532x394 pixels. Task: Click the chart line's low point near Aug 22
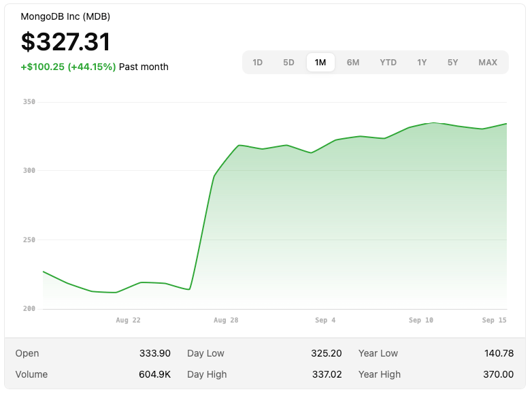(x=116, y=293)
